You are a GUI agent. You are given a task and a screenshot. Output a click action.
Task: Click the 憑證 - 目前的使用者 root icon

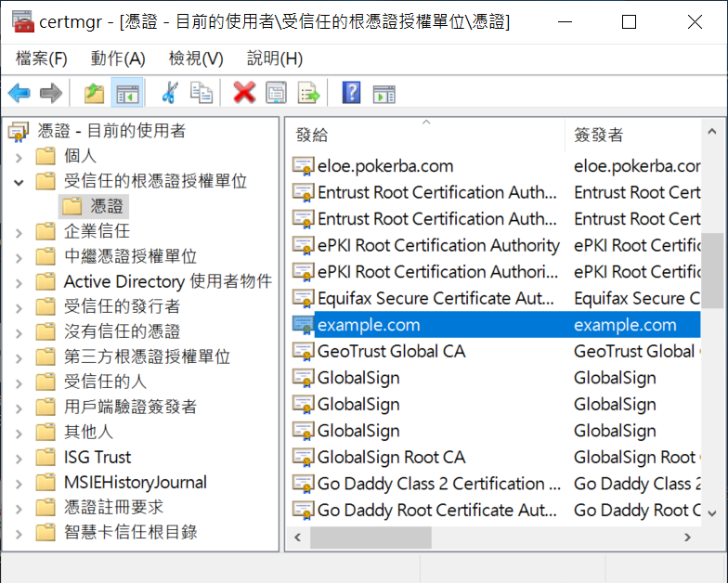pyautogui.click(x=19, y=132)
